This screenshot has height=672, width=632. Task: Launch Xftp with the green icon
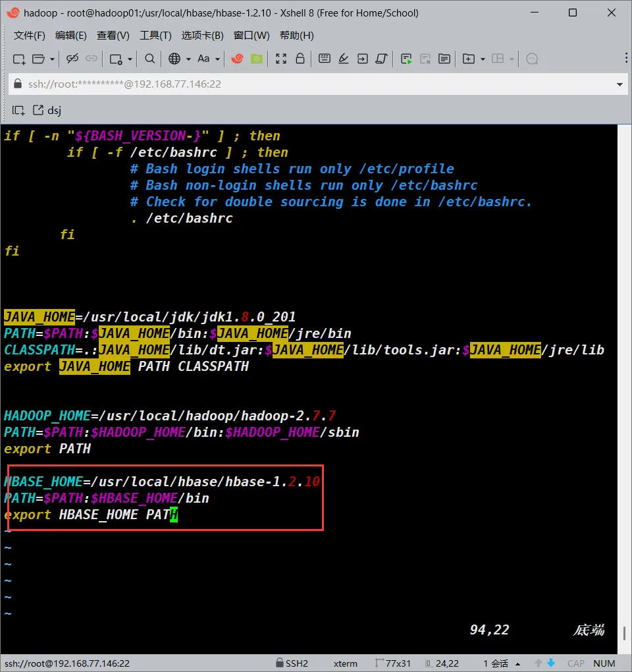pos(257,59)
